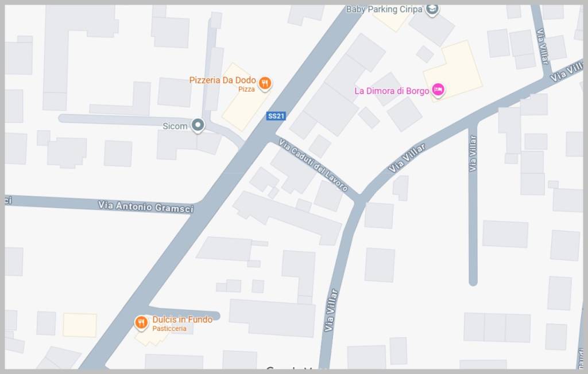The width and height of the screenshot is (588, 374).
Task: Select the yellow La Dimora di Borgo building
Action: (452, 71)
